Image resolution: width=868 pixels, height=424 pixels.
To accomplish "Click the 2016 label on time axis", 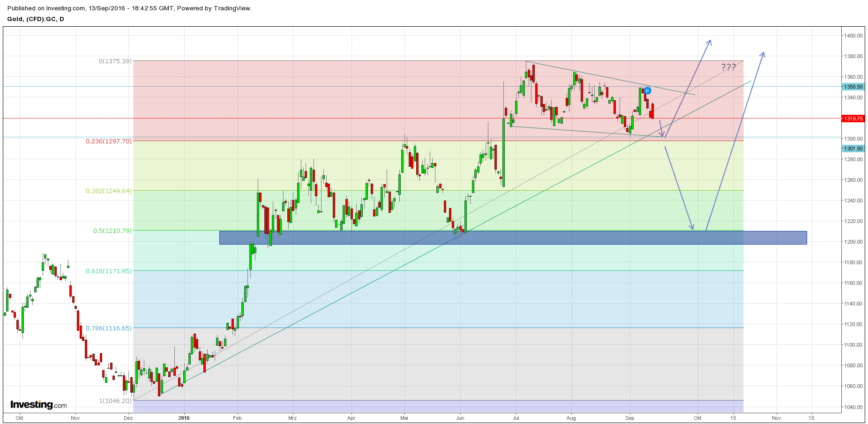I will [184, 418].
